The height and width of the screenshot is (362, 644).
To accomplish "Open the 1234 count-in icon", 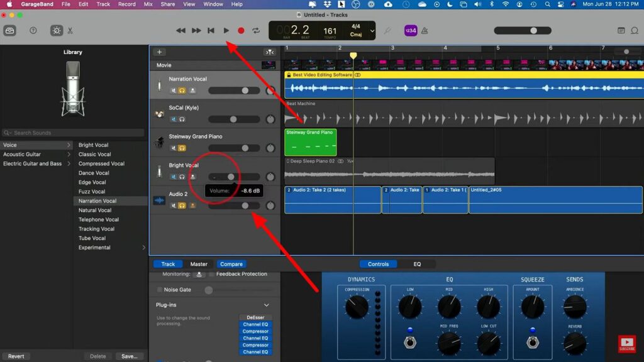I will pos(409,30).
